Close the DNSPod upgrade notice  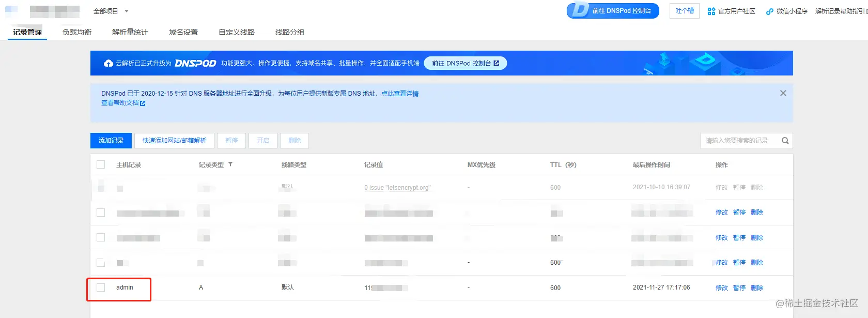tap(783, 93)
